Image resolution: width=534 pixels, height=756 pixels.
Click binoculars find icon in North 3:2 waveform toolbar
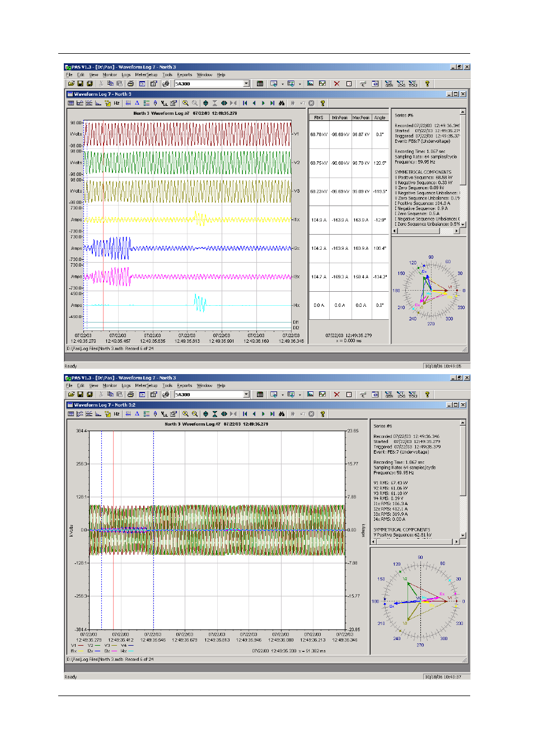282,414
